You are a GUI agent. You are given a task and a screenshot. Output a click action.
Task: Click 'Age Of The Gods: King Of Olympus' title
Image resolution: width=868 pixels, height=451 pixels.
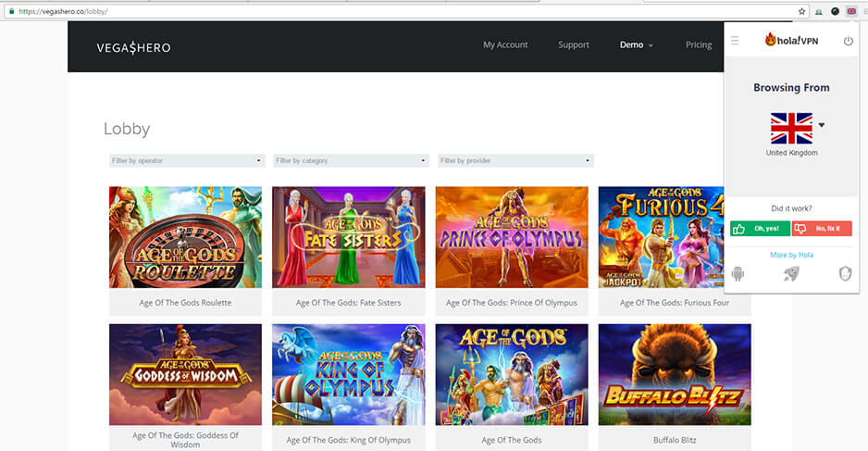point(349,440)
